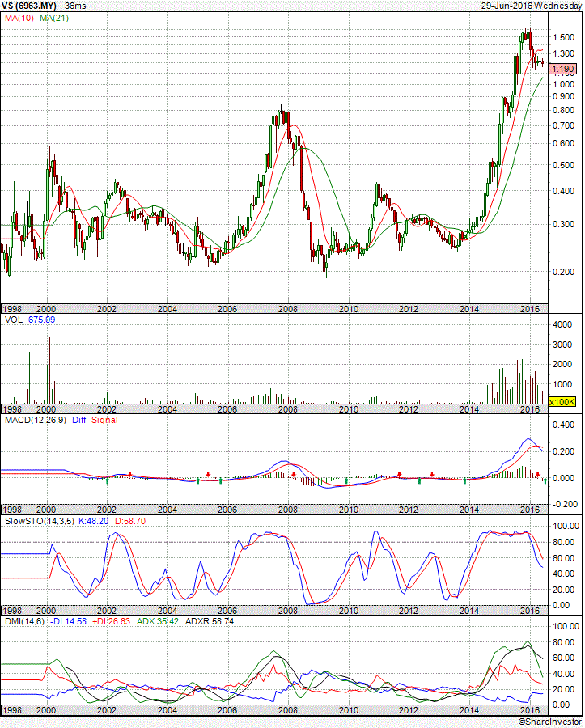Click the DMI(14.6) indicator label
This screenshot has height=728, width=585.
click(24, 622)
